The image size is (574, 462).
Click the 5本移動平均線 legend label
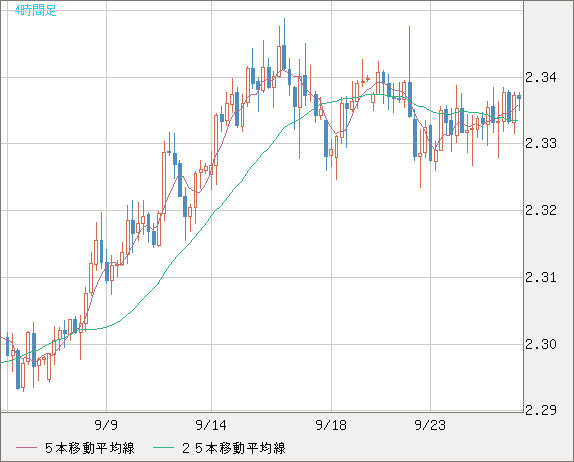[x=90, y=448]
